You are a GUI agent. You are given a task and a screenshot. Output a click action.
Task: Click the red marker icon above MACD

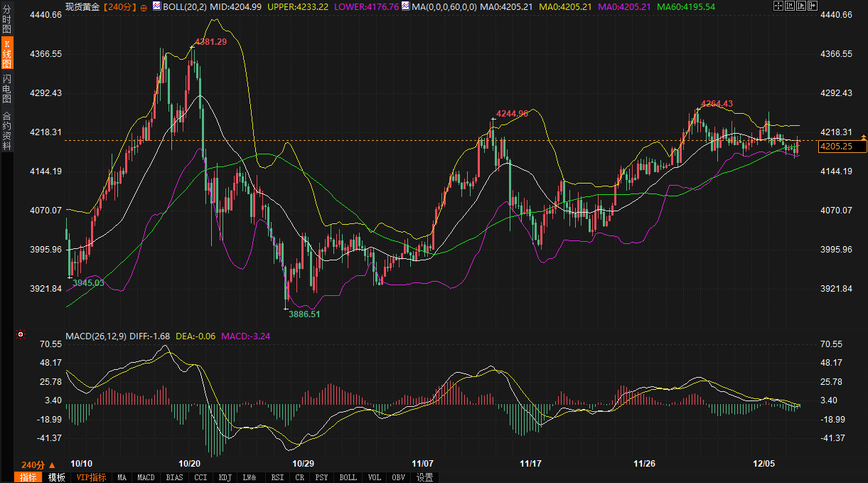click(x=21, y=334)
